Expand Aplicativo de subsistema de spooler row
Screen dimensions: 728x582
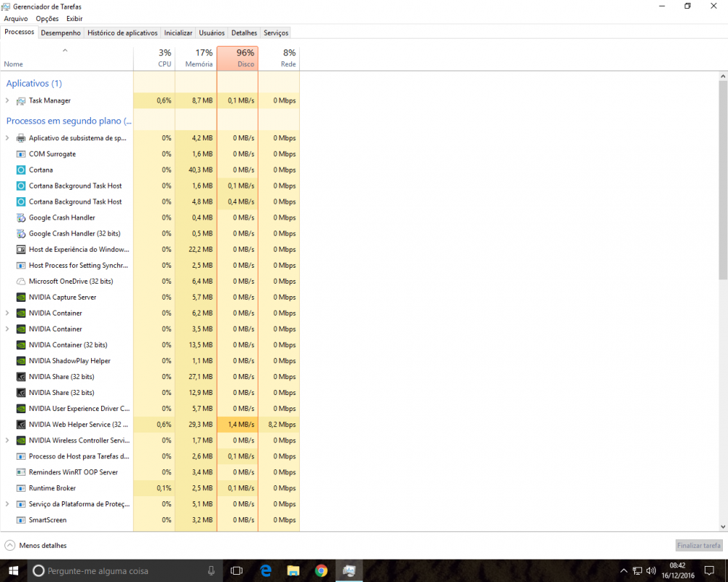pos(7,138)
